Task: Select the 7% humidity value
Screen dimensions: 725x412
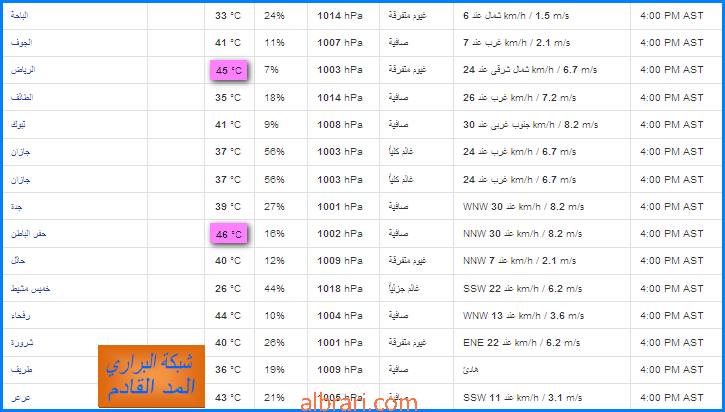Action: [271, 70]
